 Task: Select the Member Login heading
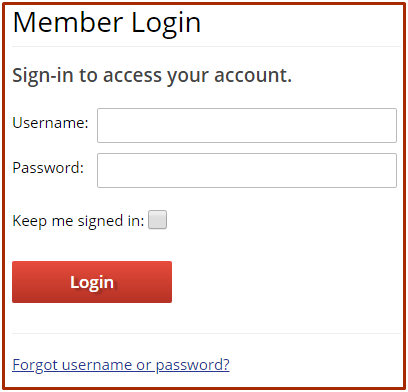(107, 23)
